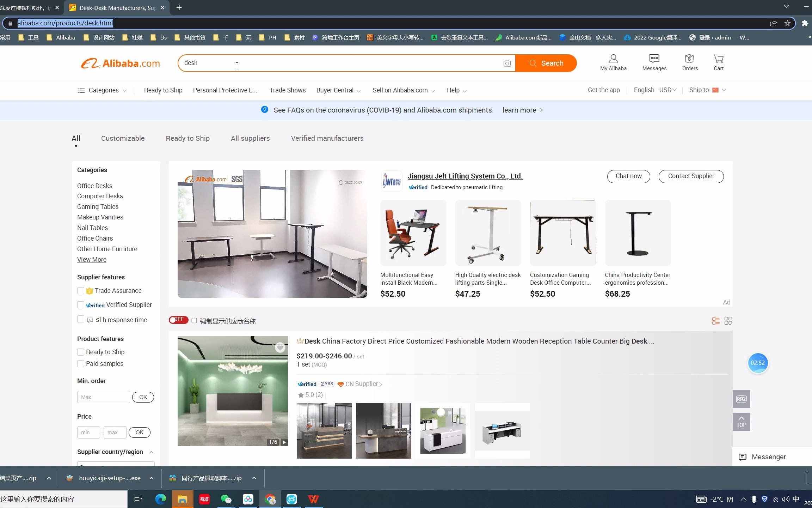The width and height of the screenshot is (812, 508).
Task: Expand the Sell on Alibaba.com dropdown
Action: pyautogui.click(x=404, y=91)
